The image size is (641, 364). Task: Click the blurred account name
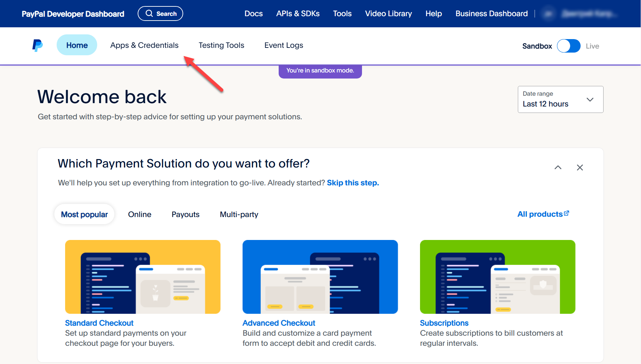click(589, 14)
